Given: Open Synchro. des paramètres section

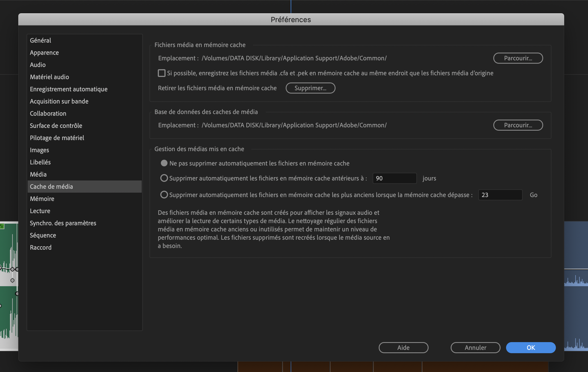Looking at the screenshot, I should (63, 223).
